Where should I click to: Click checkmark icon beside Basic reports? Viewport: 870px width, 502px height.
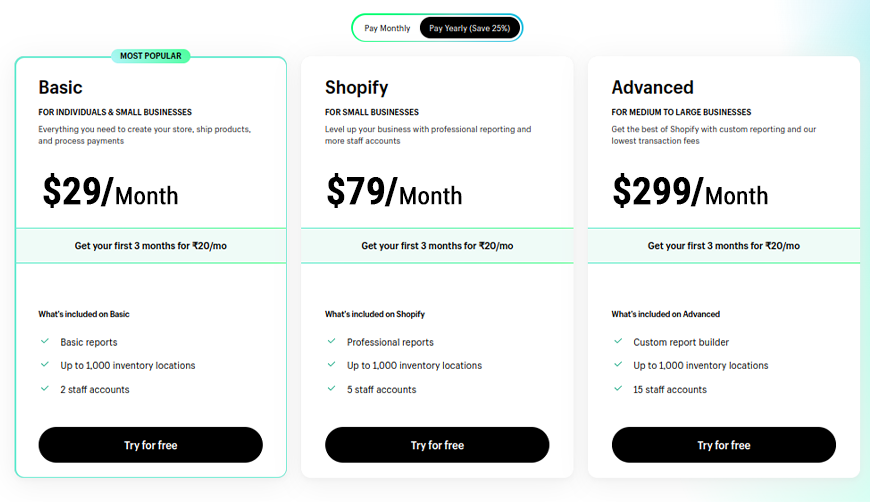click(x=45, y=341)
